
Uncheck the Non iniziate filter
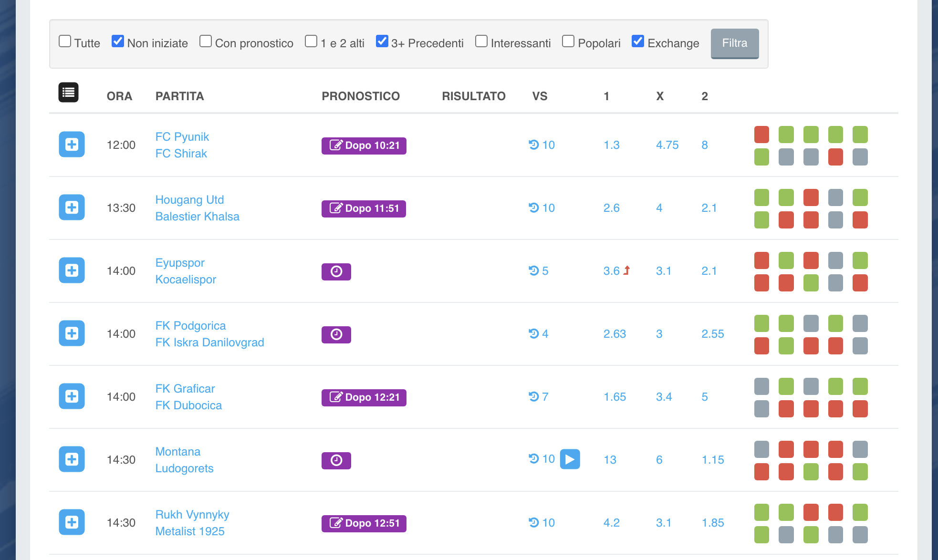(118, 41)
